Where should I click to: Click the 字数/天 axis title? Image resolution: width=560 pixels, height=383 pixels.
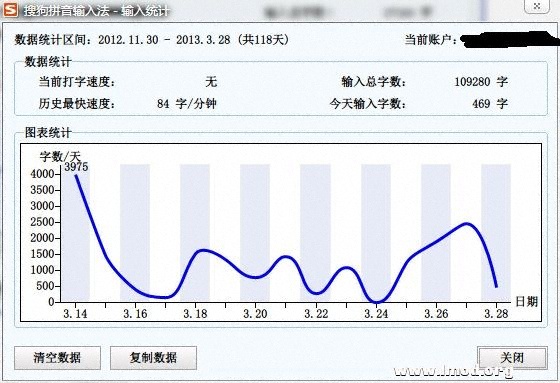[60, 156]
